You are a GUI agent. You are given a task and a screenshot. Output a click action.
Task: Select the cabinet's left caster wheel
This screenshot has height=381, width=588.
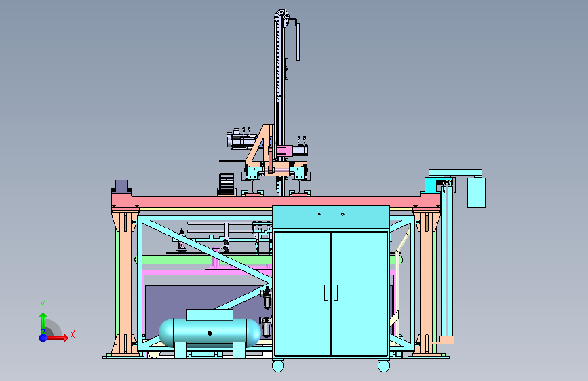coord(278,365)
